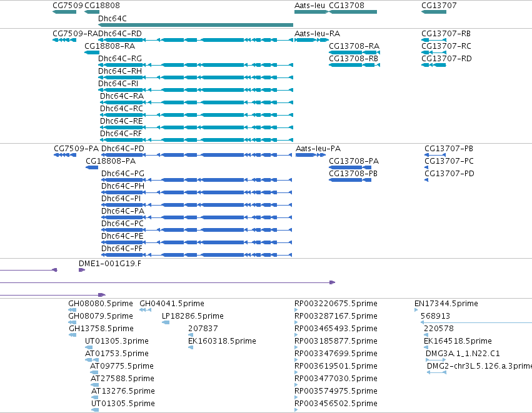
Task: Click the AT01753.5prime EST label
Action: (x=117, y=354)
